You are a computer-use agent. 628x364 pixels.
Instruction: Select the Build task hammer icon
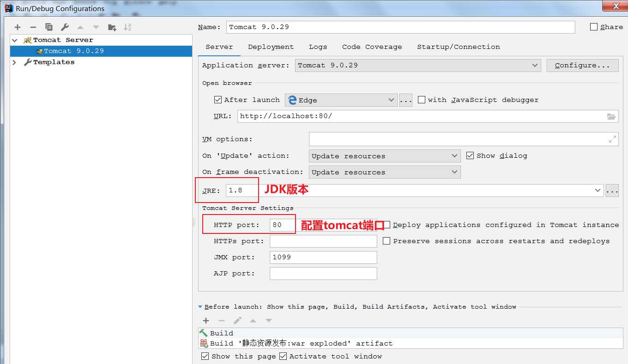204,333
